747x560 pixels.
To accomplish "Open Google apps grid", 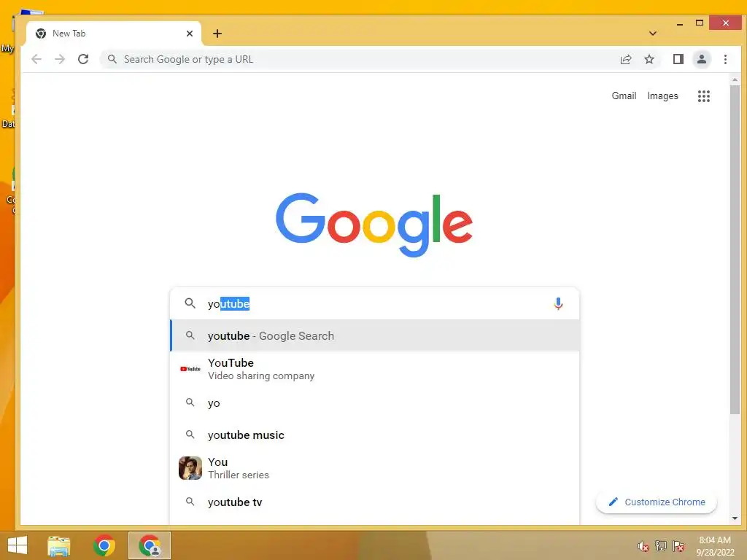I will point(704,96).
